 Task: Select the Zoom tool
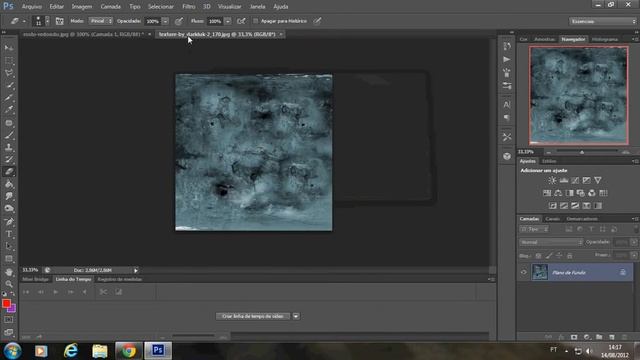pyautogui.click(x=9, y=284)
